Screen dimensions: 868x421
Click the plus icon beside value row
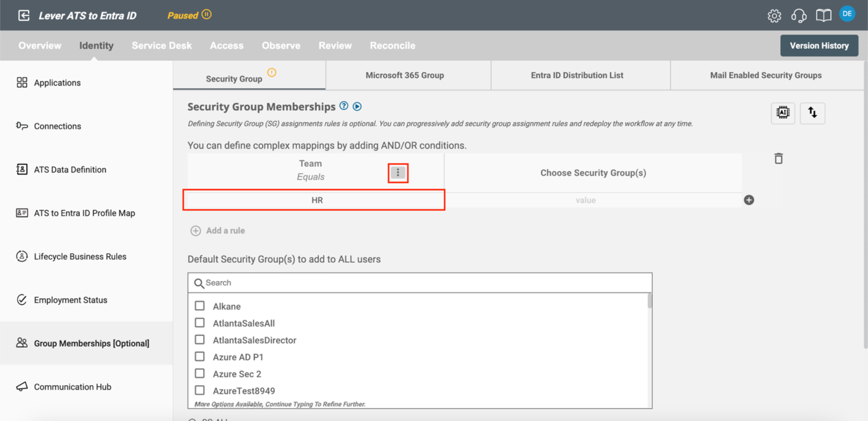click(749, 200)
